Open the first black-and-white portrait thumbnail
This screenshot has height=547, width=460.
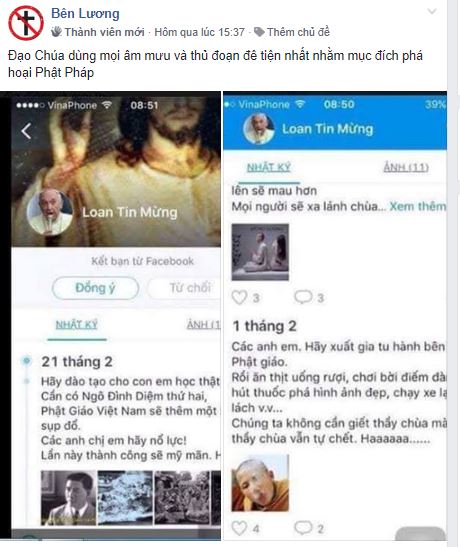(68, 498)
